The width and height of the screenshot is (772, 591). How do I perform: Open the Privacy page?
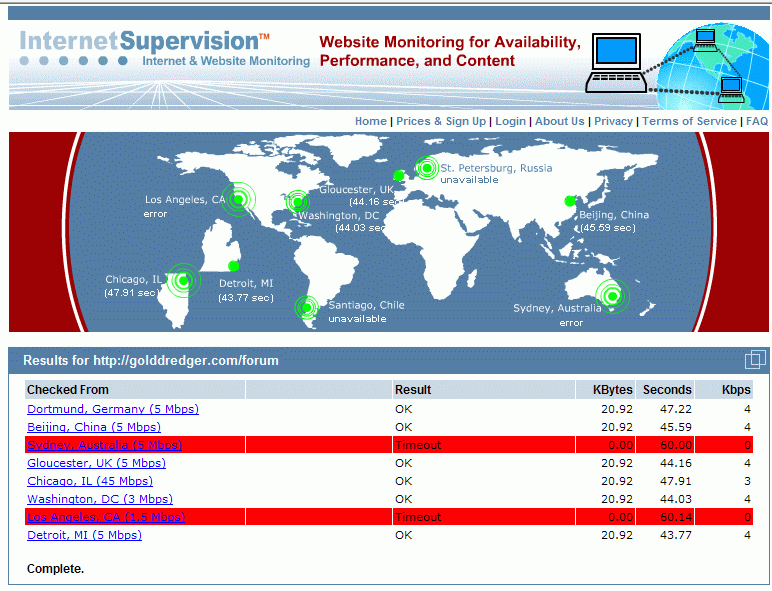613,121
